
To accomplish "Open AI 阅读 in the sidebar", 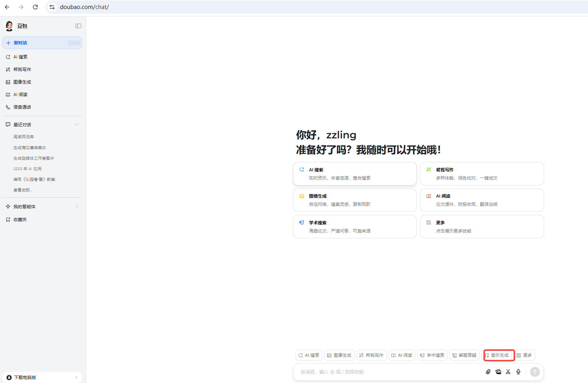I will coord(42,94).
